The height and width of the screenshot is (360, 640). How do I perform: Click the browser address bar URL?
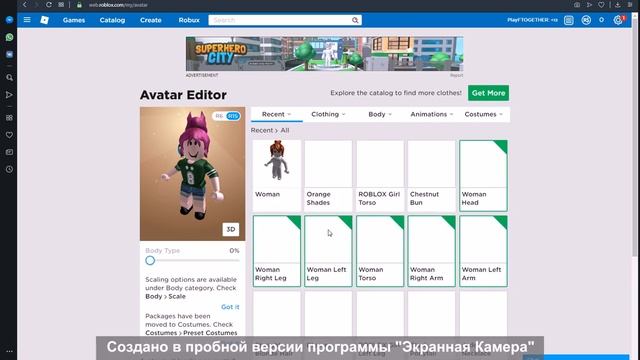point(118,5)
